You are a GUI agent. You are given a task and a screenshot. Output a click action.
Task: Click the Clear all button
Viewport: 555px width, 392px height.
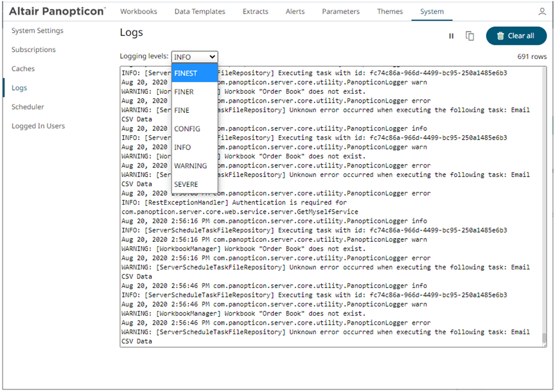point(516,36)
